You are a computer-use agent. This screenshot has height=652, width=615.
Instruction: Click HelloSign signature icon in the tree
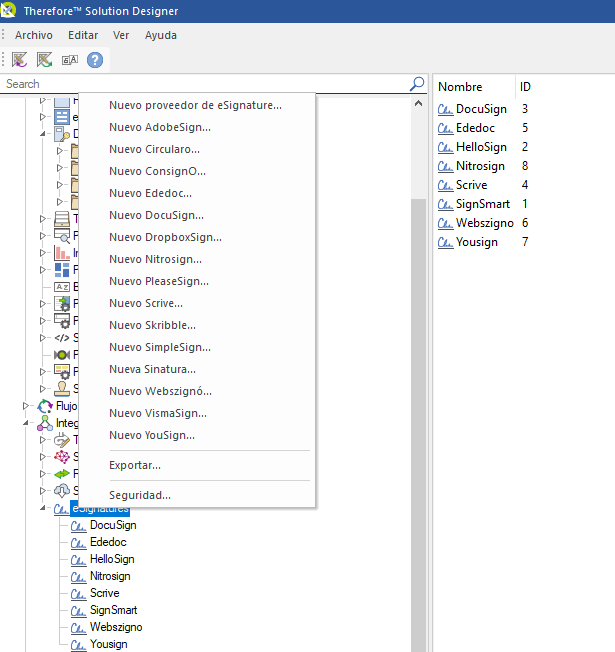pyautogui.click(x=78, y=561)
